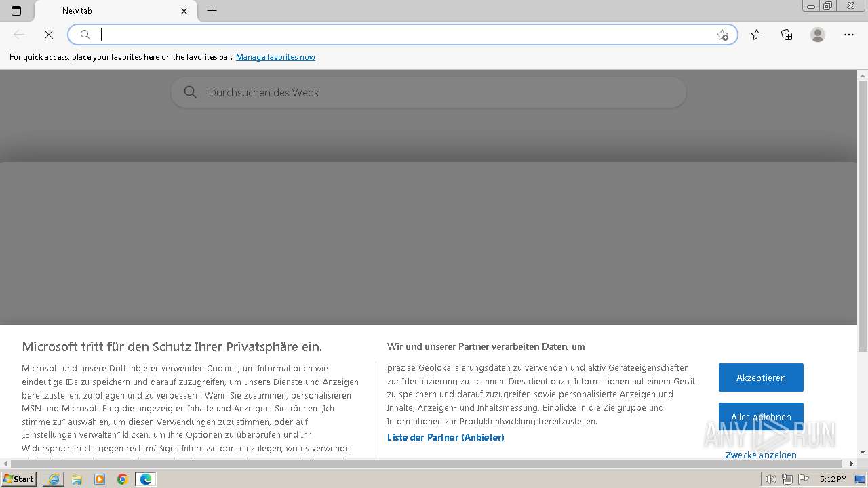The width and height of the screenshot is (868, 488).
Task: Open the Zwecke anzeigen link
Action: (761, 455)
